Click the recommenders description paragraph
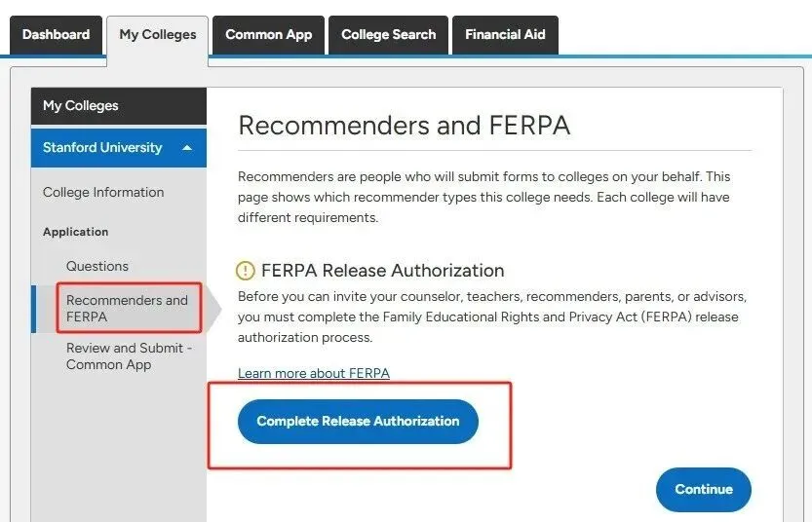The width and height of the screenshot is (812, 522). coord(483,198)
